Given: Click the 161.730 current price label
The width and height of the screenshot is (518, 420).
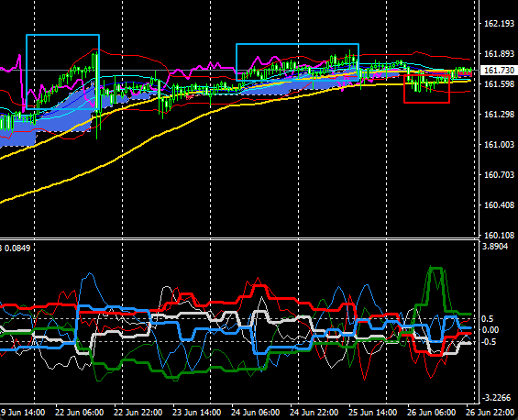Looking at the screenshot, I should [x=499, y=71].
